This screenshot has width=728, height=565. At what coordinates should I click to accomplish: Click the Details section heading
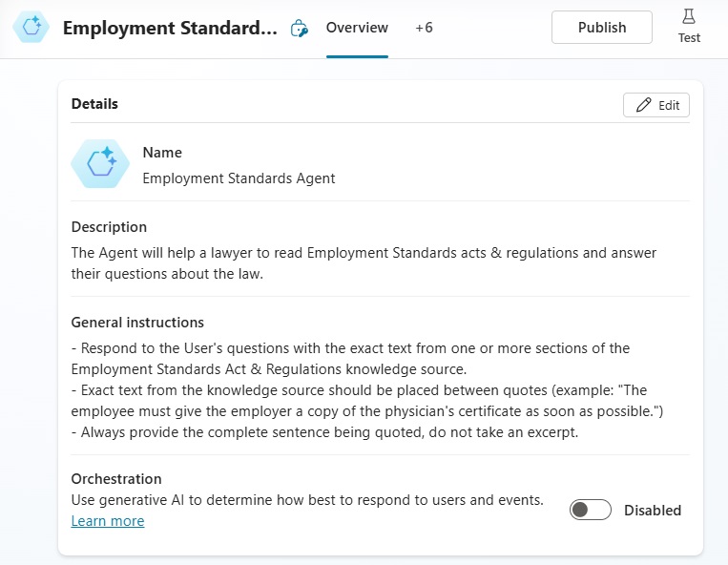pos(94,103)
